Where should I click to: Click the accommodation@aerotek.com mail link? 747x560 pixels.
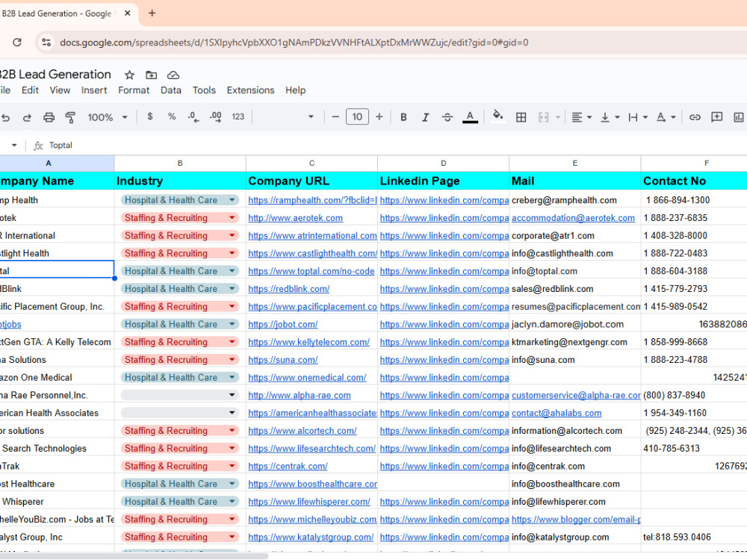click(x=573, y=217)
